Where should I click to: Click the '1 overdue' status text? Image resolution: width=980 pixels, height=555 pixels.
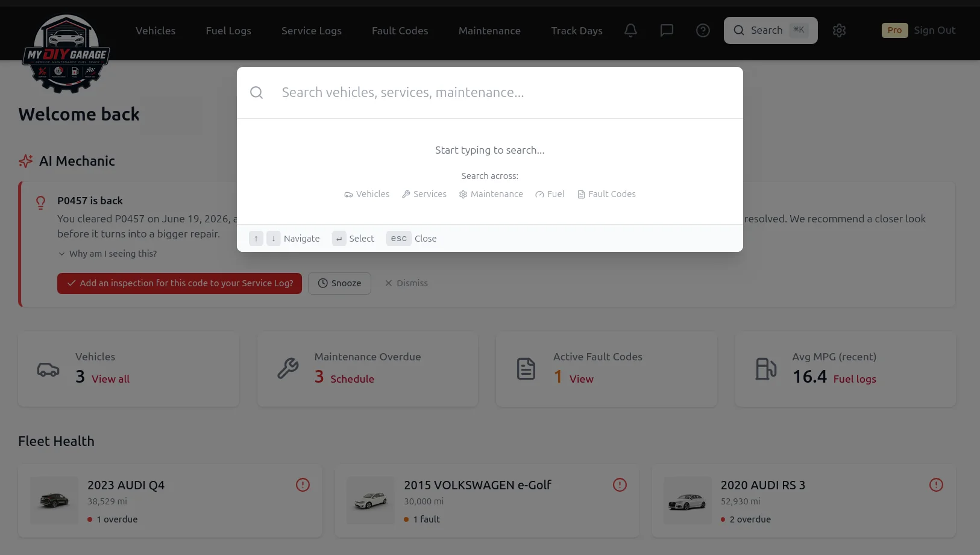click(117, 519)
